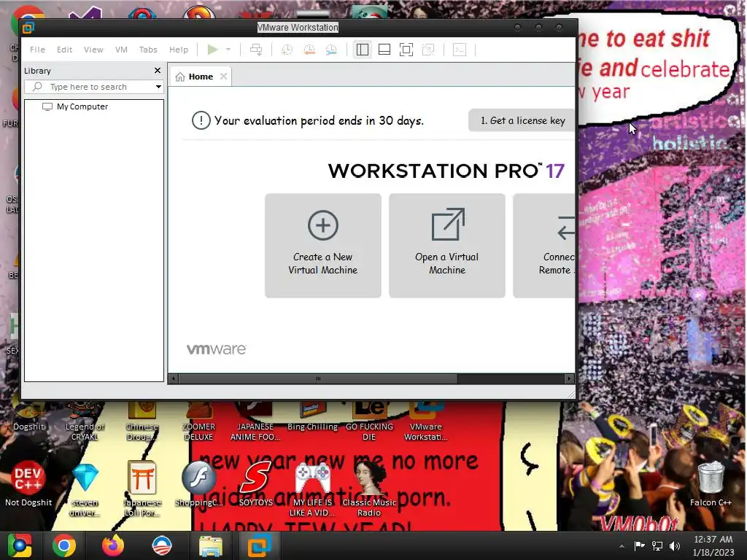Click the scrollbar left arrow
747x560 pixels.
[174, 379]
